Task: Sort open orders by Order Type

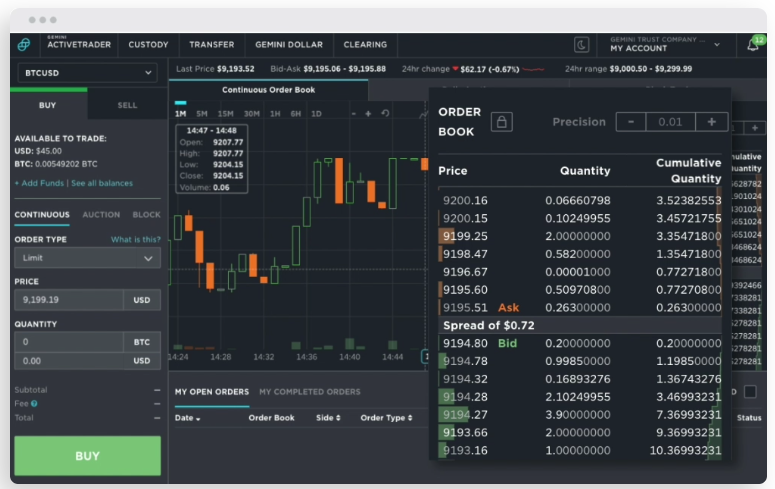Action: (x=386, y=418)
